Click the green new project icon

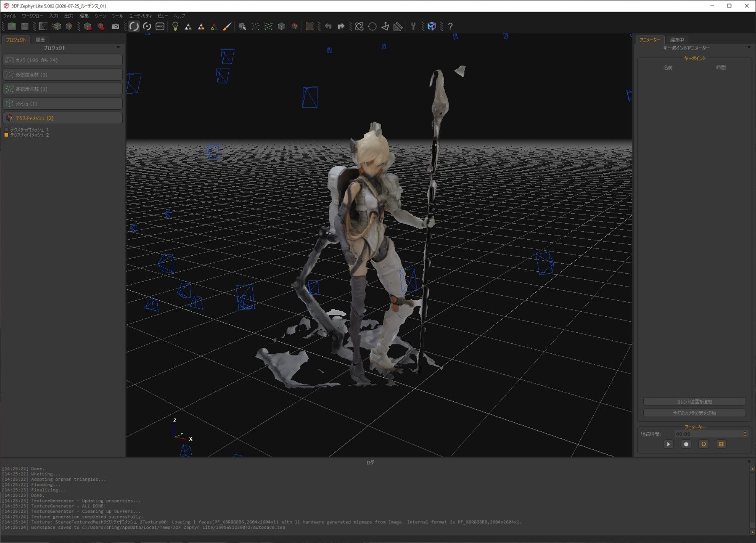point(12,27)
